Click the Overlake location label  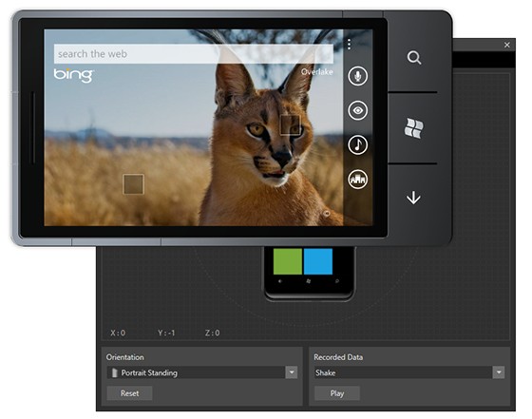pos(317,72)
